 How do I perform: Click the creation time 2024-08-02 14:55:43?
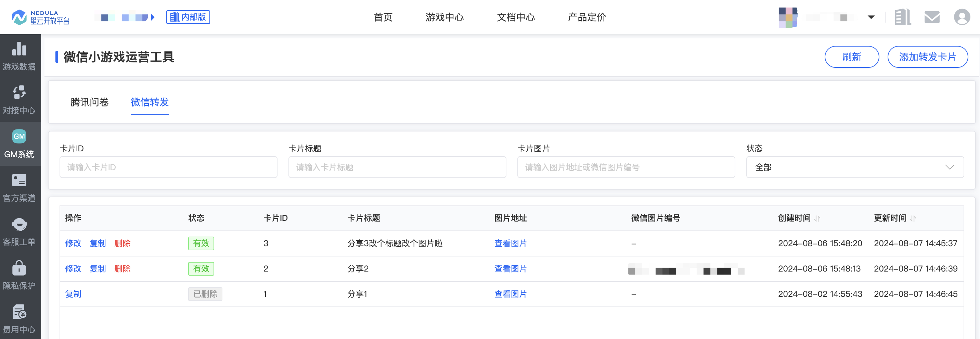tap(820, 294)
